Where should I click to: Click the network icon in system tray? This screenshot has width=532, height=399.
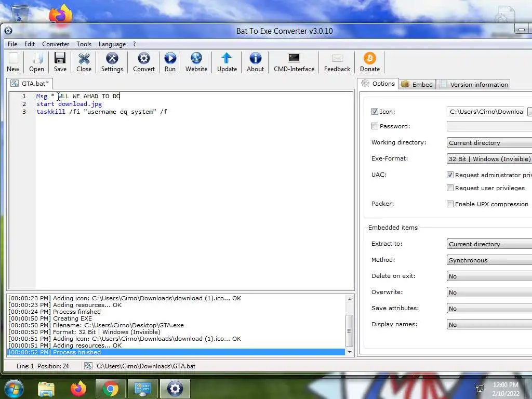pos(480,389)
